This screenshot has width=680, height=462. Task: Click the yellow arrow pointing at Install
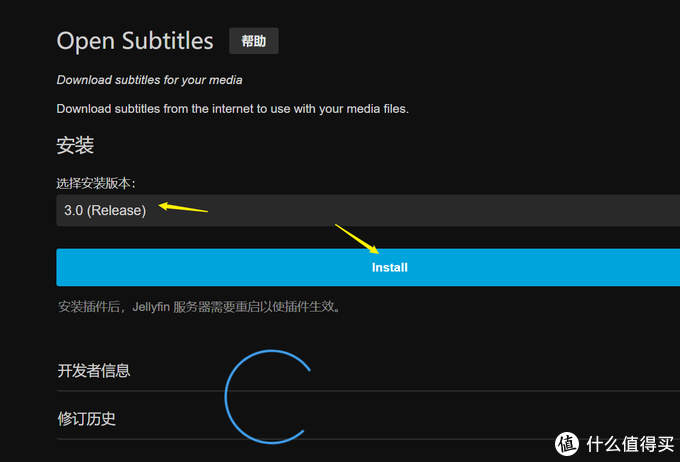click(357, 239)
